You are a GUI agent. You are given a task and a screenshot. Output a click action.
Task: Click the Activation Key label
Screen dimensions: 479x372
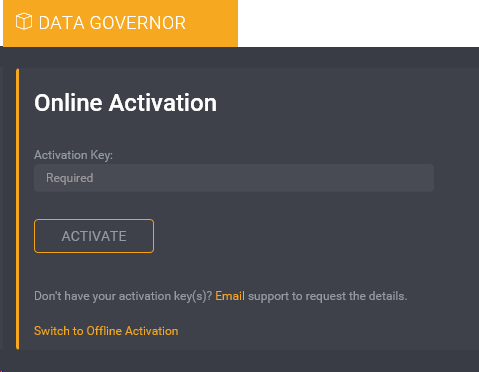(x=73, y=155)
